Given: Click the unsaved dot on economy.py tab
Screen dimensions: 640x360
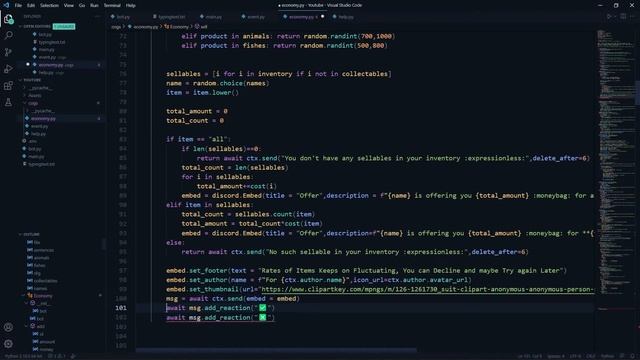Looking at the screenshot, I should point(322,17).
